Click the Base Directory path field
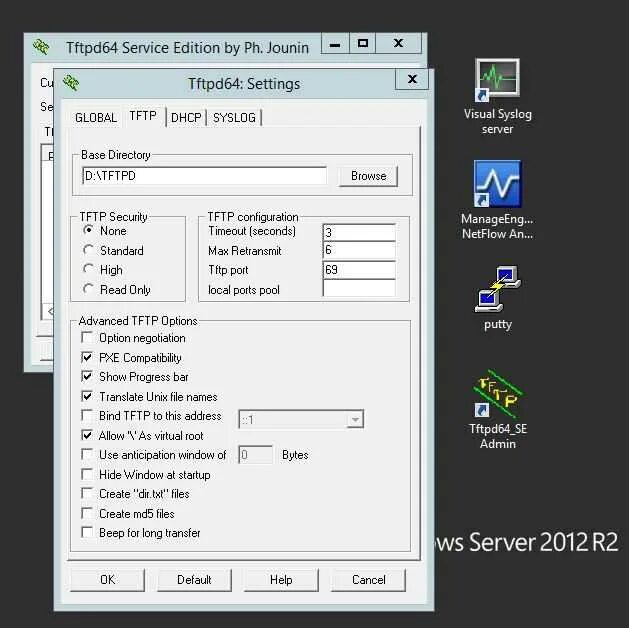The width and height of the screenshot is (629, 628). point(204,176)
